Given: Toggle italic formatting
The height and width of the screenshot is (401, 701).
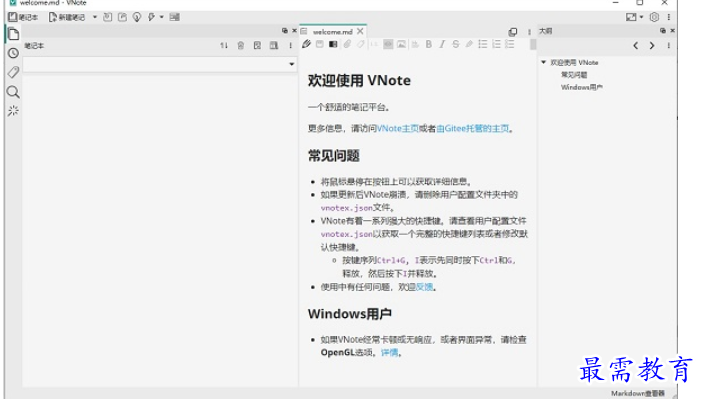Looking at the screenshot, I should pos(442,44).
